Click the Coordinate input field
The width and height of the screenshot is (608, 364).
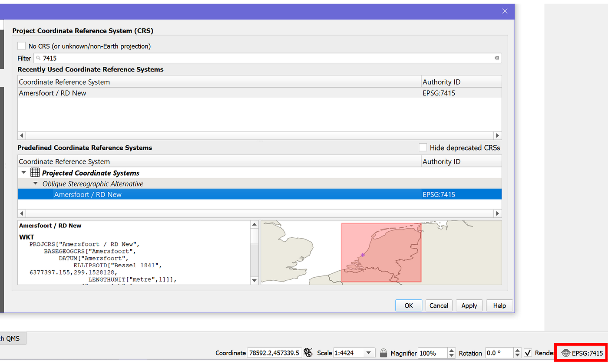click(x=274, y=353)
